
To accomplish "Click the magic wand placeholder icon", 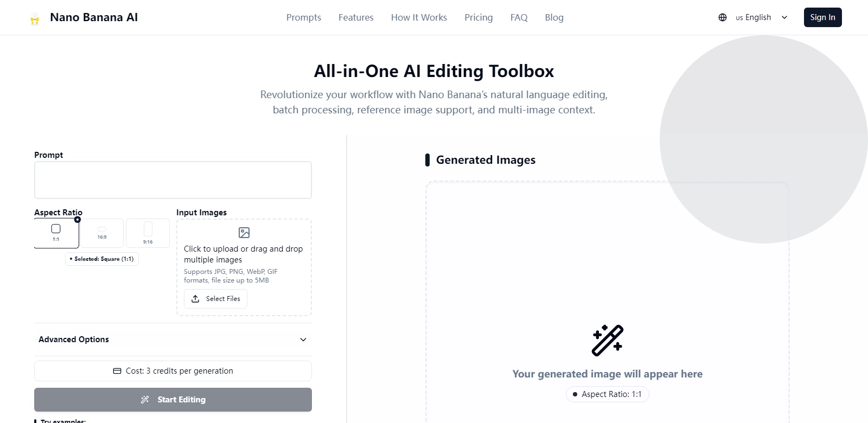I will coord(607,341).
